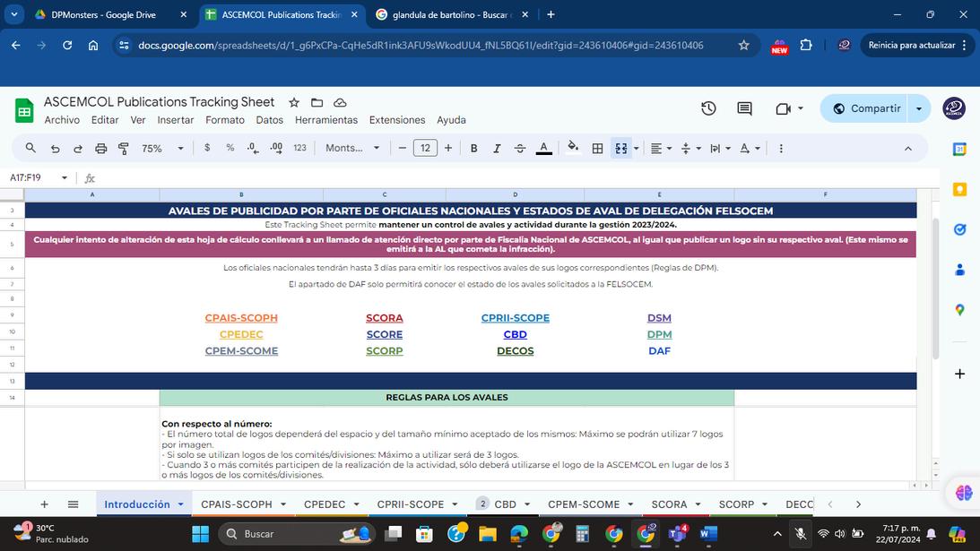Bookmark page with star in address bar
Viewport: 980px width, 551px height.
[x=744, y=45]
